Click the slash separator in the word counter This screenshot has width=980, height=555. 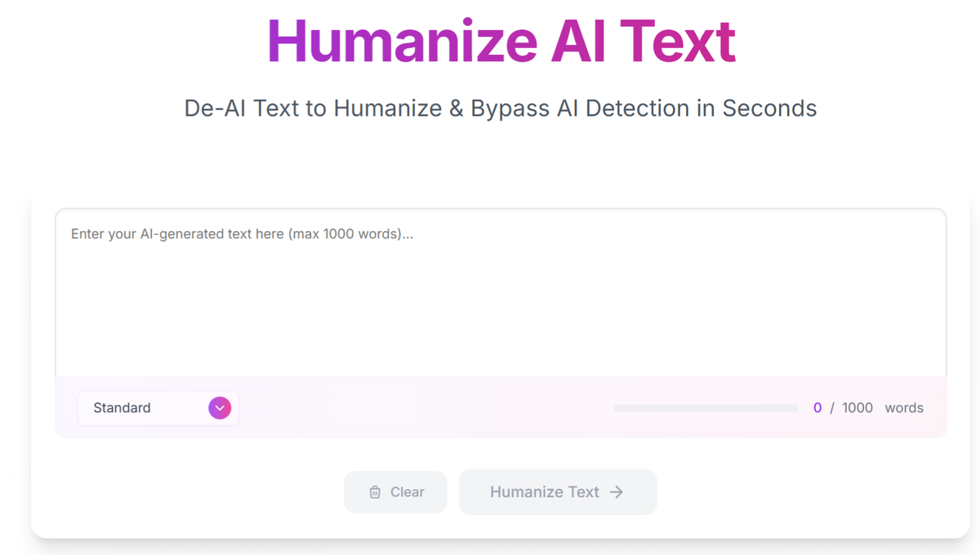(832, 408)
